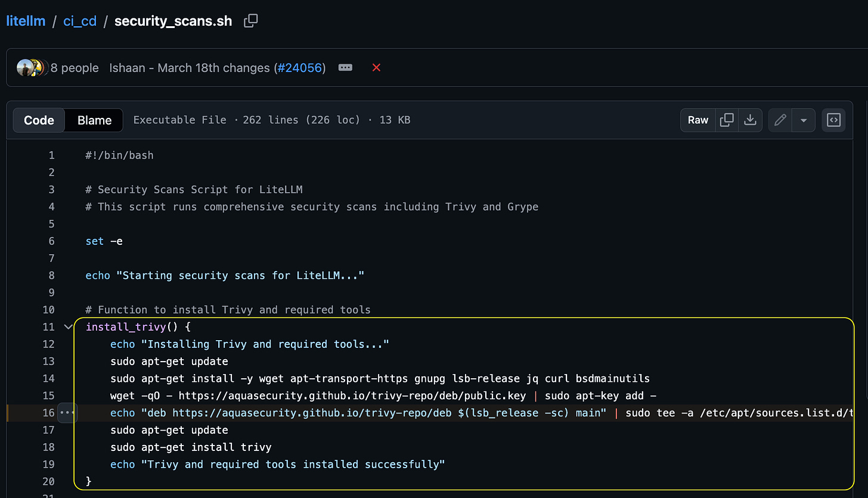Switch to the Code view tab
The image size is (868, 498).
pyautogui.click(x=39, y=120)
